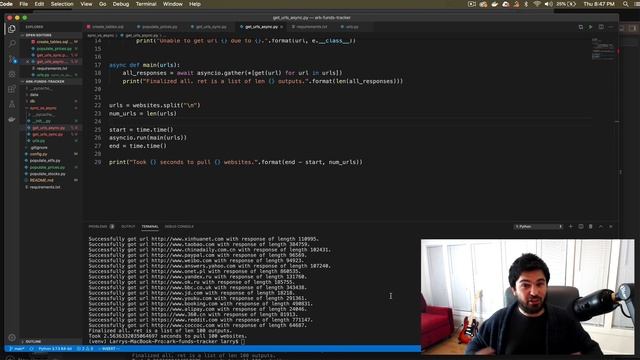640x360 pixels.
Task: Click the sync_vs_async breadcrumb folder
Action: tap(100, 36)
